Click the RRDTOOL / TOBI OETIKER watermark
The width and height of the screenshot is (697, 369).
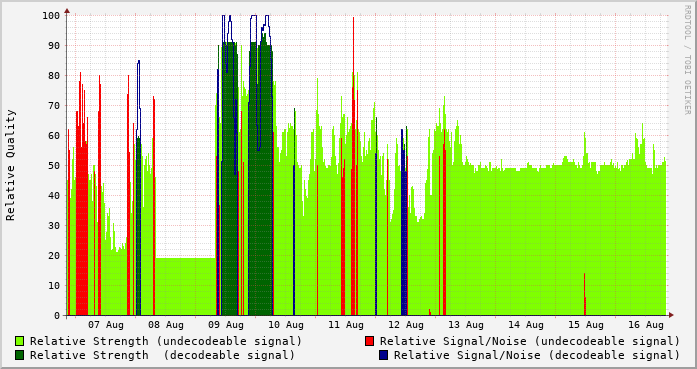[x=687, y=60]
